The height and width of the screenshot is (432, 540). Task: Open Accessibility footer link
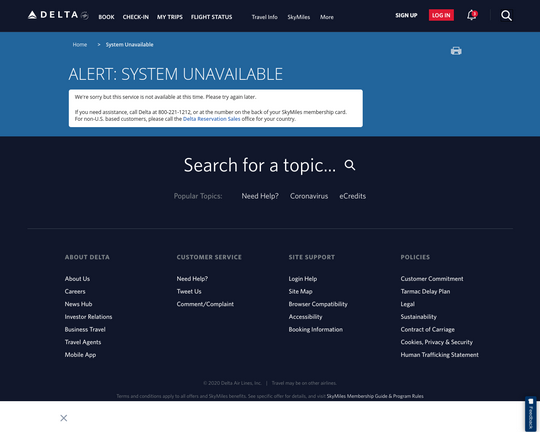coord(305,317)
